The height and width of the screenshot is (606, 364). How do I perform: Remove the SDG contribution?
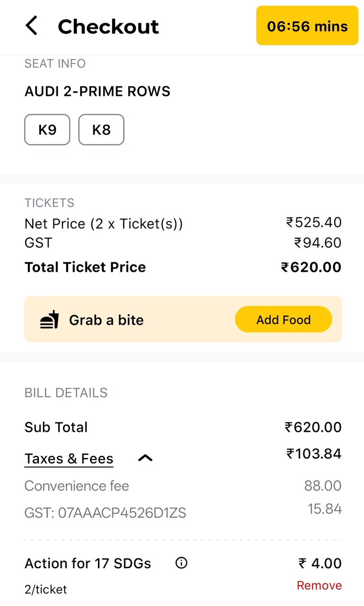coord(319,585)
